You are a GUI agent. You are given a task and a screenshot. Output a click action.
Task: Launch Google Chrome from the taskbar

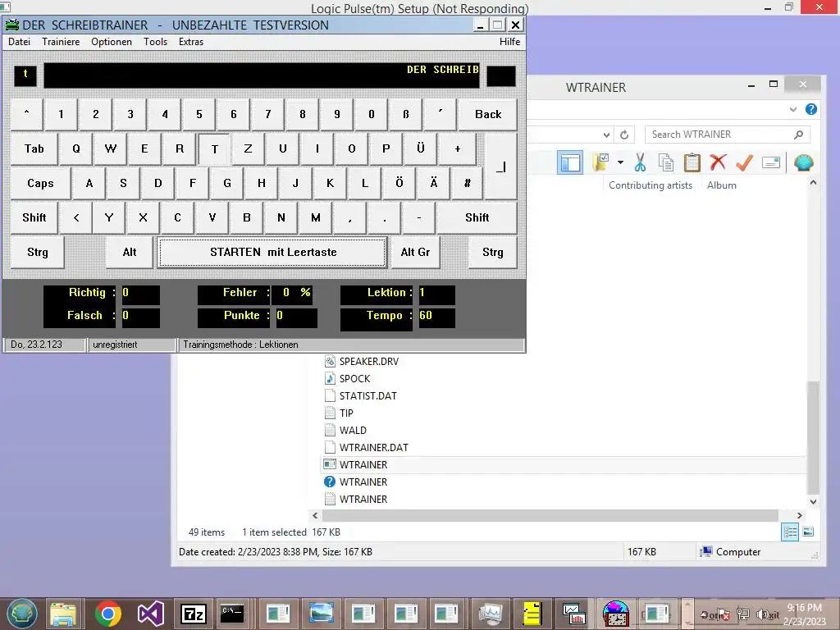(x=107, y=614)
